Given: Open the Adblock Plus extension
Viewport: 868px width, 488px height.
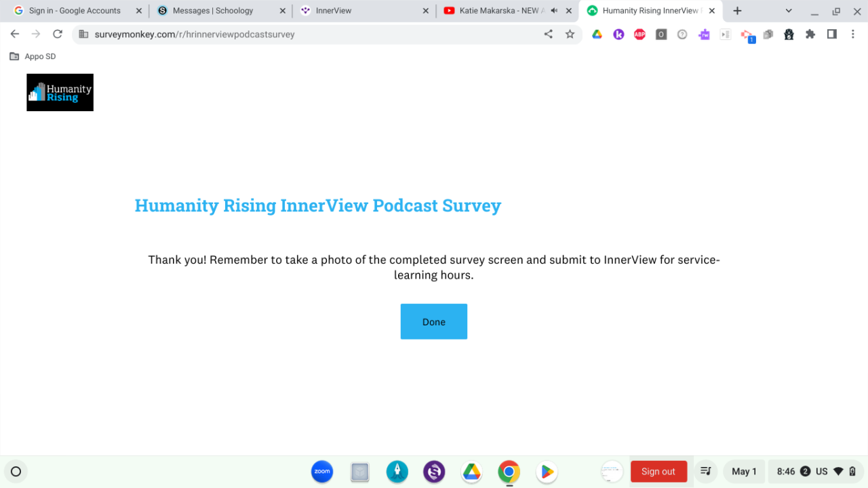Looking at the screenshot, I should tap(639, 35).
